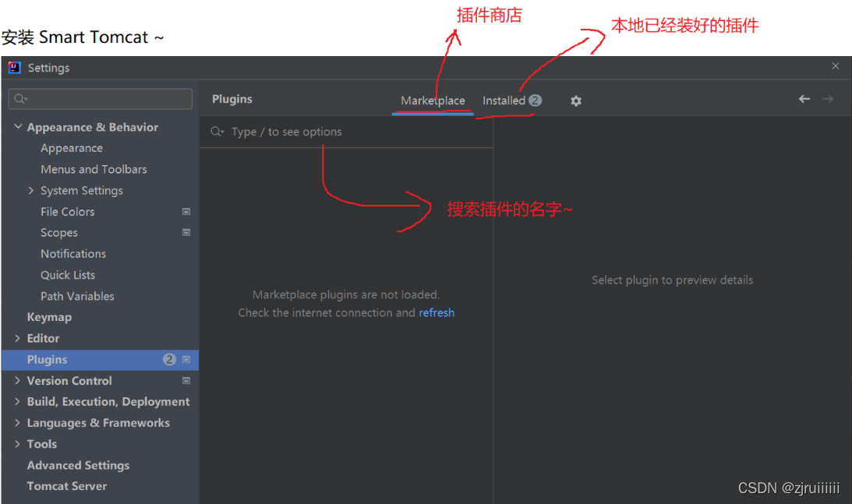Screen dimensions: 852x504
Task: Select Appearance in the tree
Action: (72, 148)
